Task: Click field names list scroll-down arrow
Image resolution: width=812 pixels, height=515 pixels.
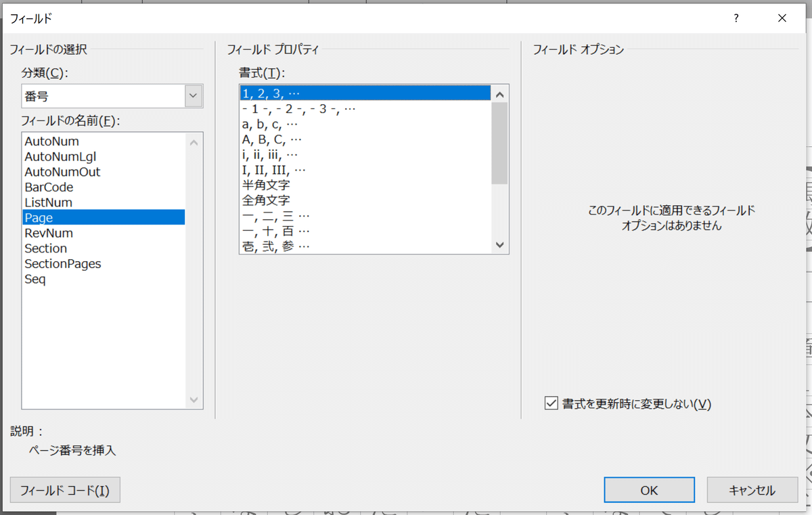Action: (194, 400)
